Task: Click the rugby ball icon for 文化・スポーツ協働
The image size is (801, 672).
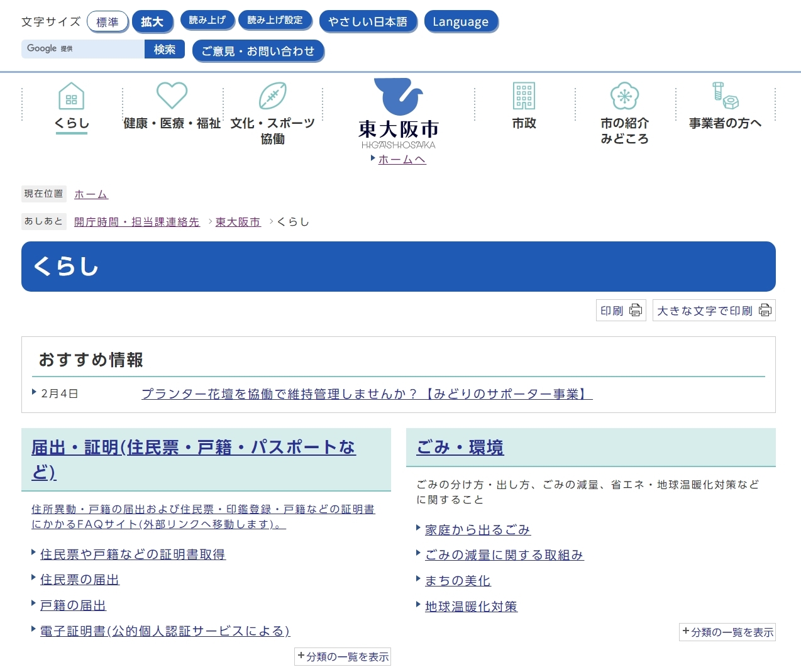Action: 272,96
